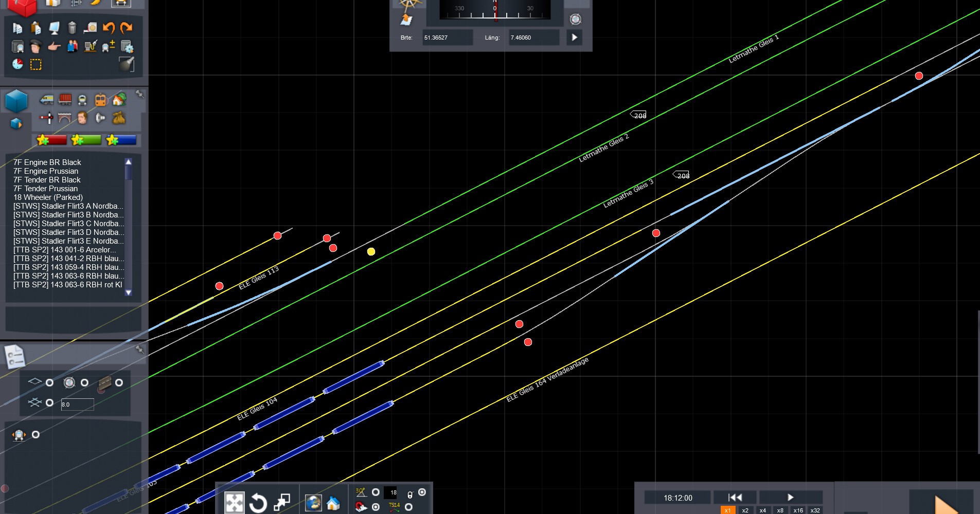Pin the object browser panel
The image size is (980, 514).
(x=139, y=94)
